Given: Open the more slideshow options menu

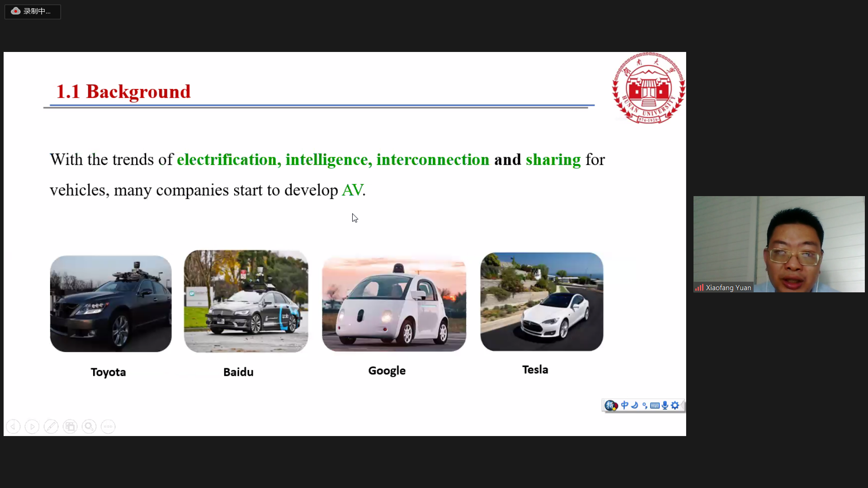Looking at the screenshot, I should (108, 427).
